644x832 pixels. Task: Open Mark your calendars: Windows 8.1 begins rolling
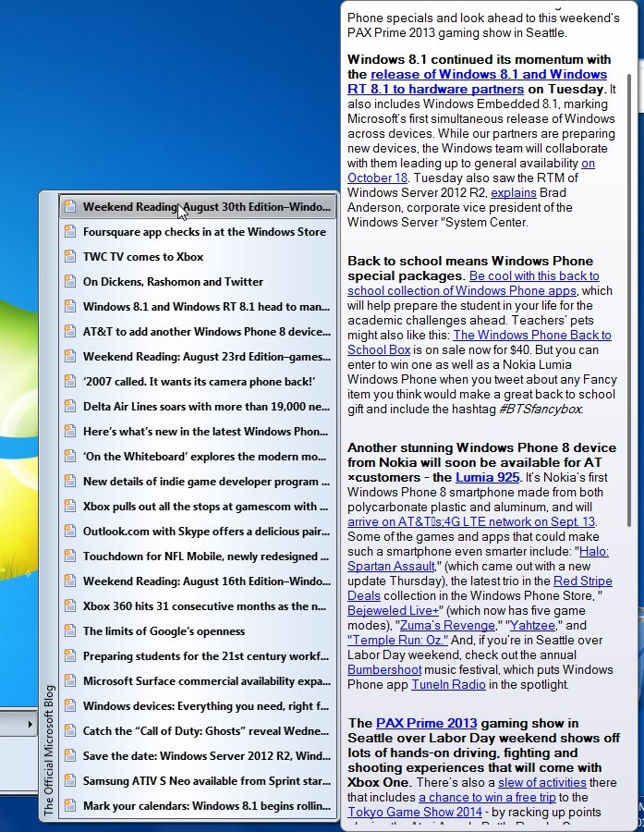tap(198, 805)
